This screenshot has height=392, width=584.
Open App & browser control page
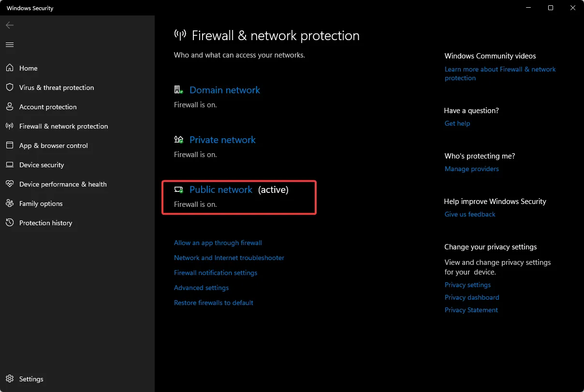pos(54,145)
